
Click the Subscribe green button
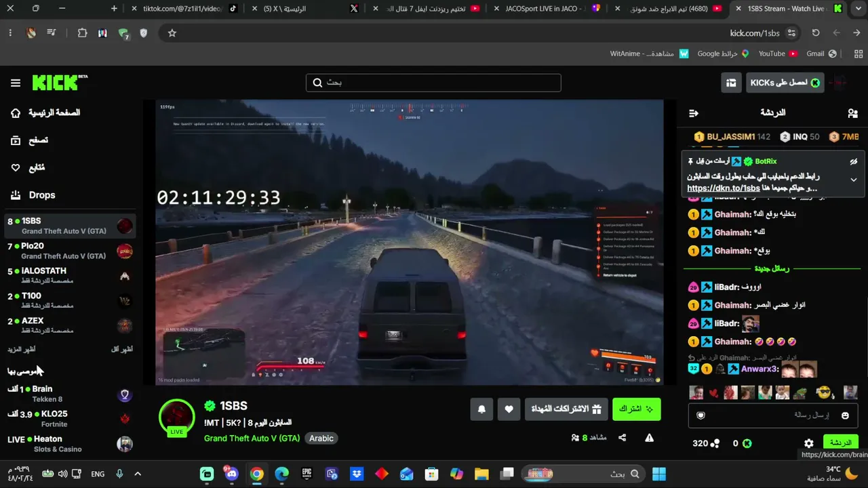[x=636, y=409]
